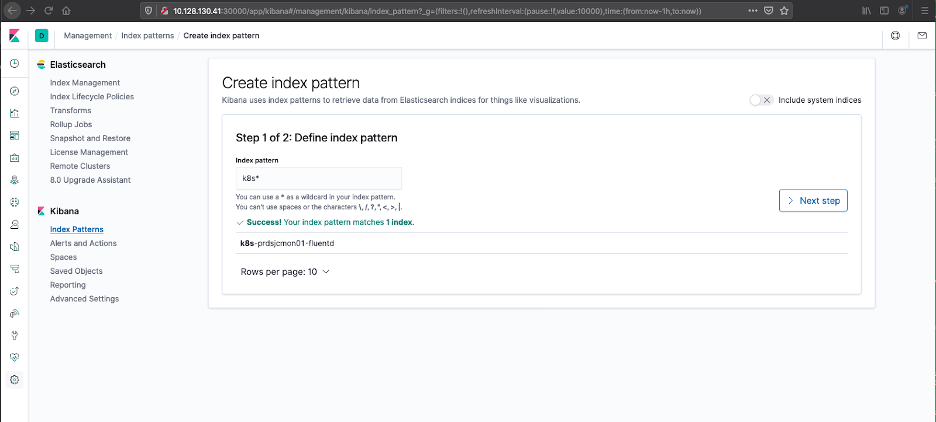Click the green space avatar D
936x422 pixels.
pos(41,36)
